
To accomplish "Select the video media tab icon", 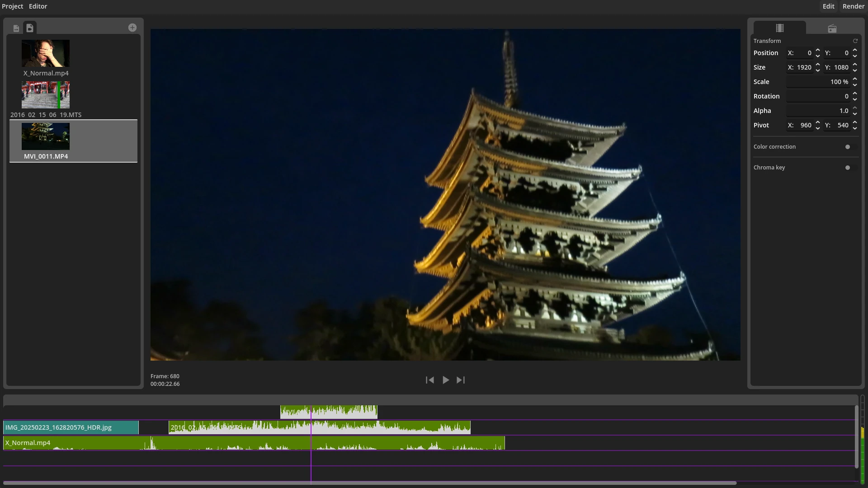I will (30, 28).
